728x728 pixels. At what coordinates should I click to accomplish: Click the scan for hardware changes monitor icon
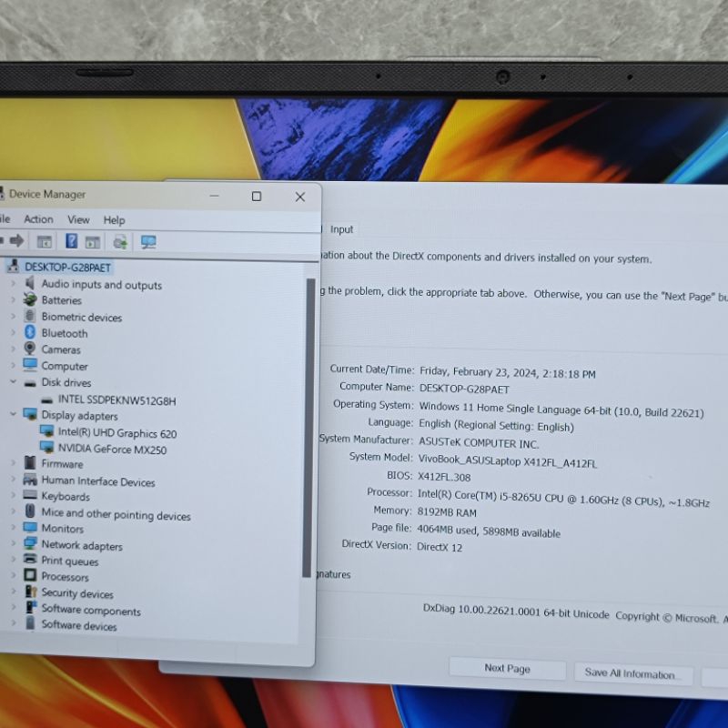tap(148, 242)
